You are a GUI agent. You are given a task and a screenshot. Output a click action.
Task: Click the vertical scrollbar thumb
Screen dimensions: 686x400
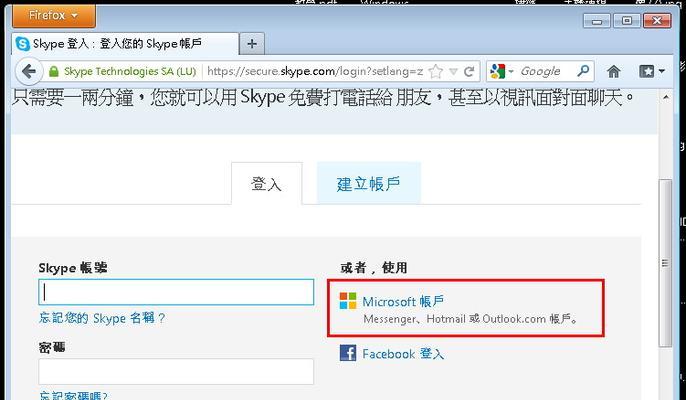(665, 263)
